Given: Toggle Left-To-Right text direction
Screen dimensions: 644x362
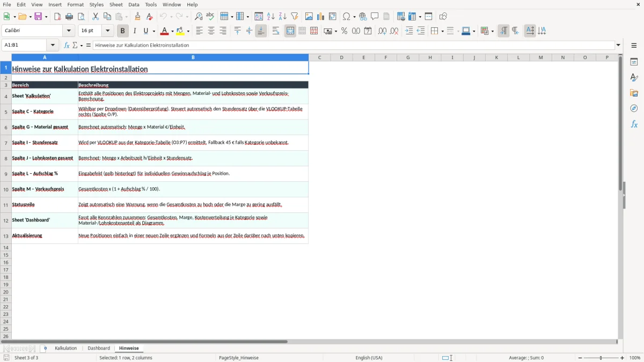Looking at the screenshot, I should 503,31.
